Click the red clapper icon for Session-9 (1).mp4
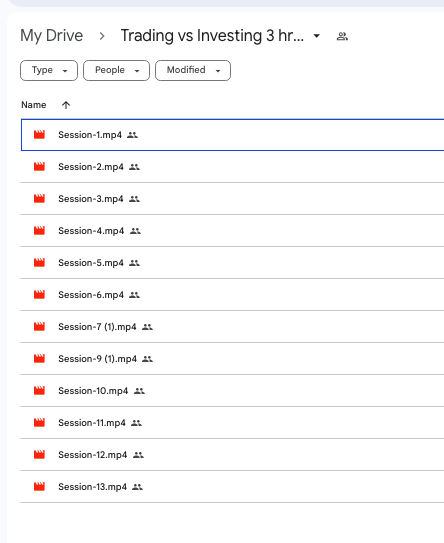Viewport: 444px width, 543px height. (39, 358)
